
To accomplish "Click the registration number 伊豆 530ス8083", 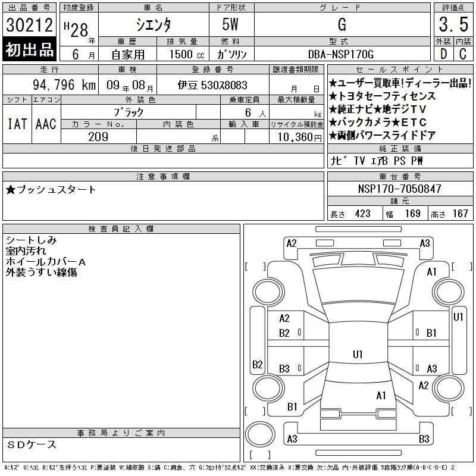I will pyautogui.click(x=212, y=85).
